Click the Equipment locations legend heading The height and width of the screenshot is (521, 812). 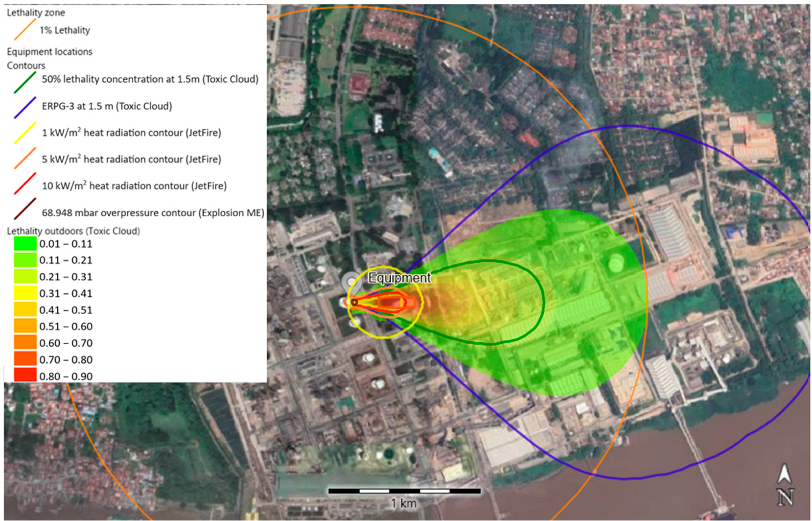tap(49, 52)
